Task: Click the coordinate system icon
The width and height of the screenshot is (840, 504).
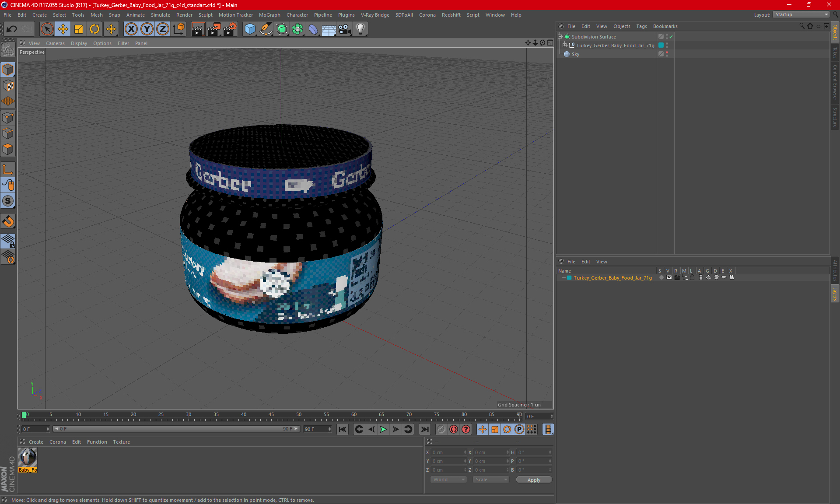Action: pos(179,29)
